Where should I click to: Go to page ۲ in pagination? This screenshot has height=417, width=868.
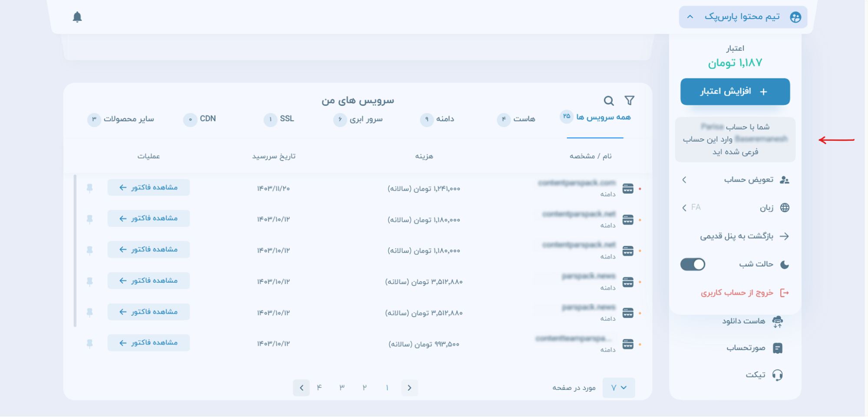coord(364,387)
